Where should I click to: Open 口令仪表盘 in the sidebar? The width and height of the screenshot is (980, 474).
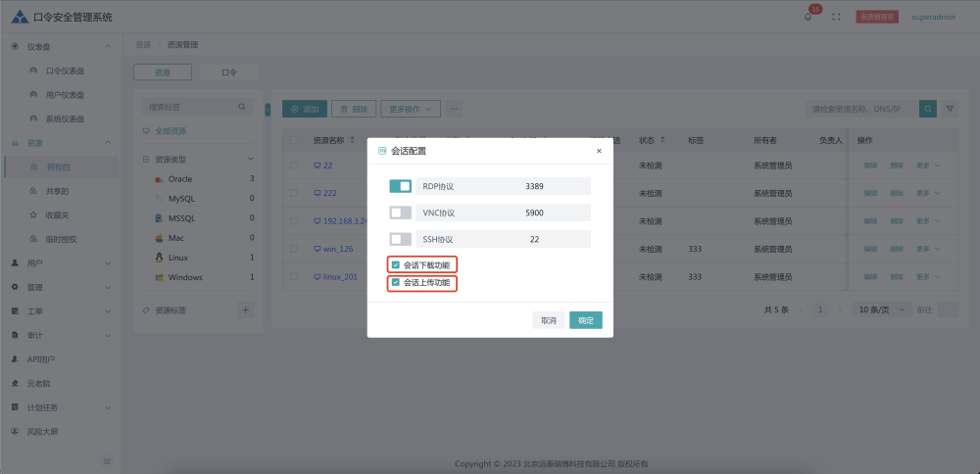(x=65, y=71)
